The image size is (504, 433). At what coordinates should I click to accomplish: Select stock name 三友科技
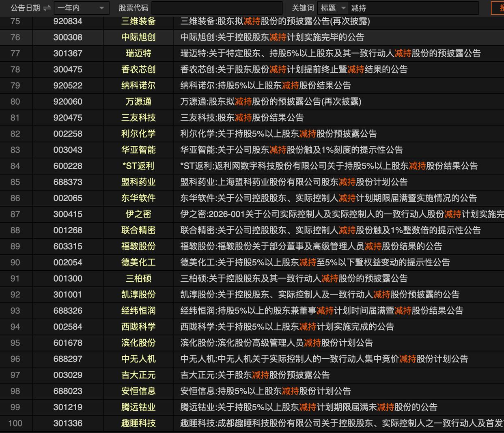tap(138, 118)
